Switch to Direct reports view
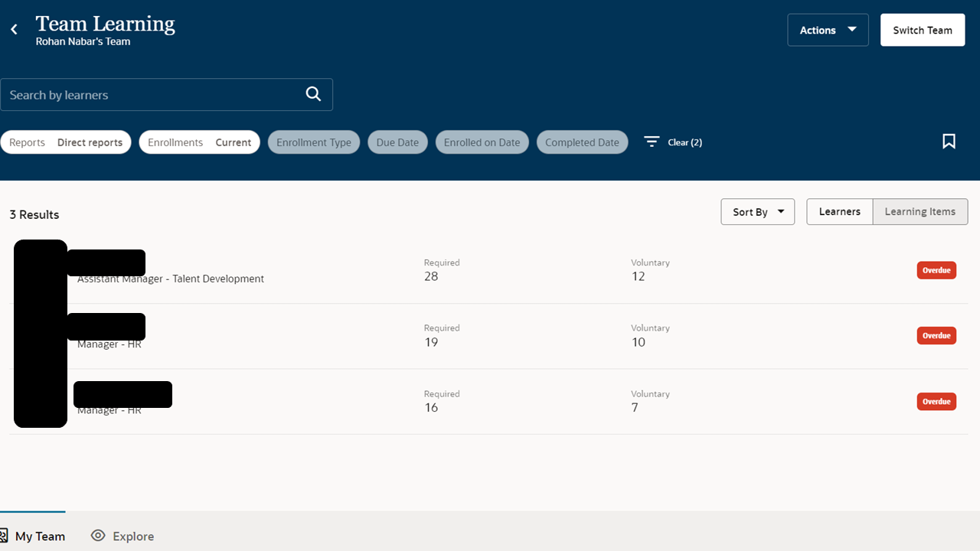980x551 pixels. tap(90, 142)
